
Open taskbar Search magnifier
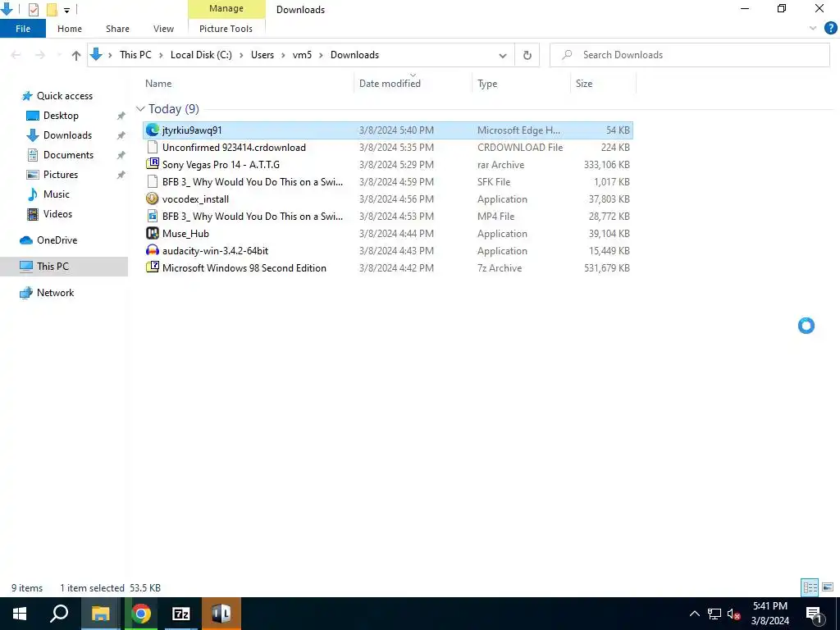[59, 614]
